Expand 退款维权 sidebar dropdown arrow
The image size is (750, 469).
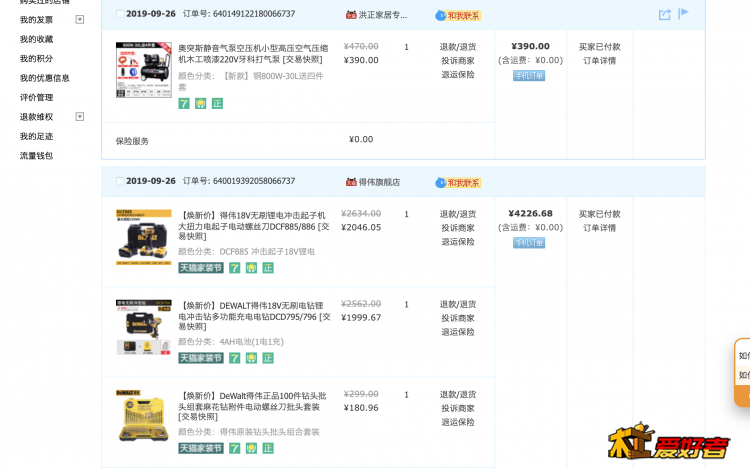[80, 117]
